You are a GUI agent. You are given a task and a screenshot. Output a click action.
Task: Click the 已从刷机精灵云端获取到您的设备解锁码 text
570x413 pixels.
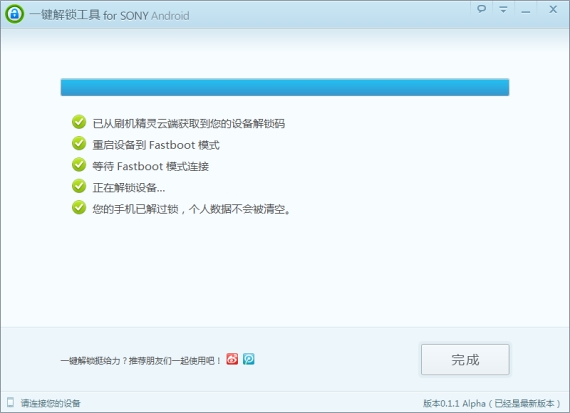tap(189, 124)
